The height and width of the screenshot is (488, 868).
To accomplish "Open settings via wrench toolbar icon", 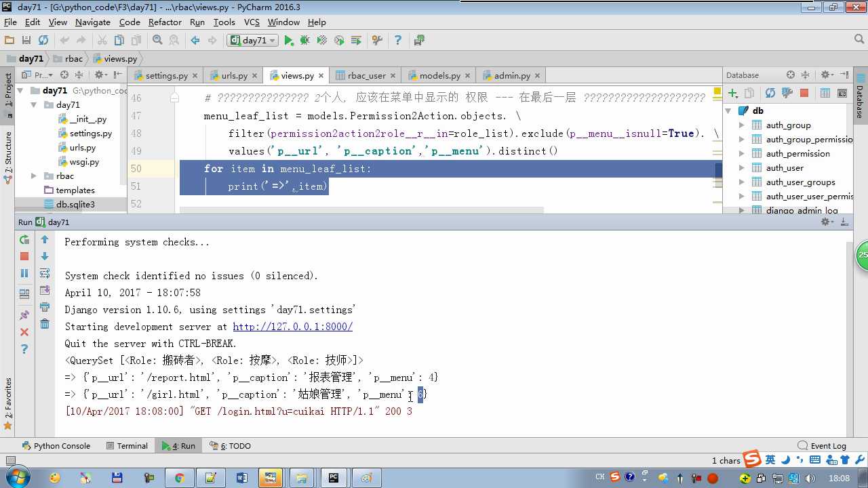I will (x=378, y=41).
